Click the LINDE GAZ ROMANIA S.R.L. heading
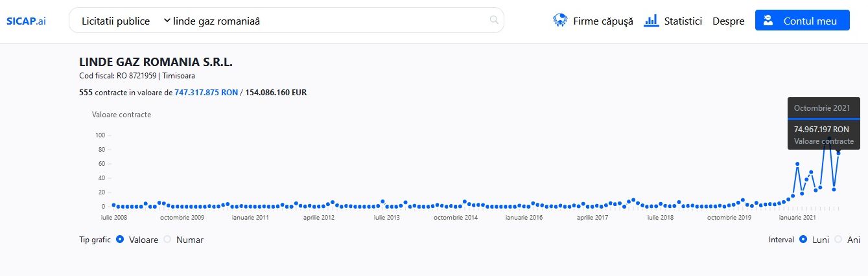The height and width of the screenshot is (276, 868). pos(156,63)
